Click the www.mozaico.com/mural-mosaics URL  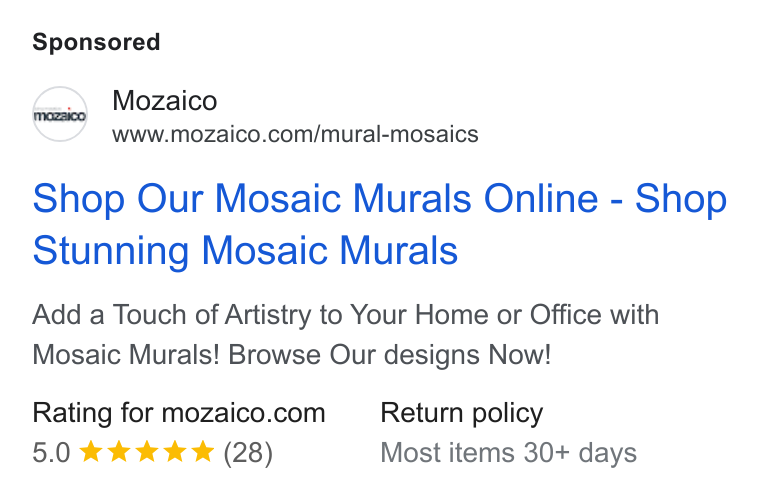[x=295, y=134]
